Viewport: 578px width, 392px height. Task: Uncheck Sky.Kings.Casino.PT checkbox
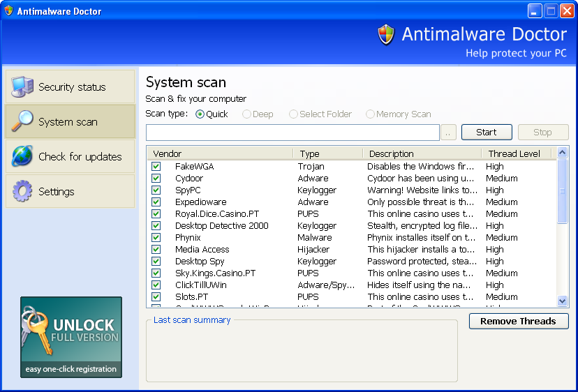156,273
